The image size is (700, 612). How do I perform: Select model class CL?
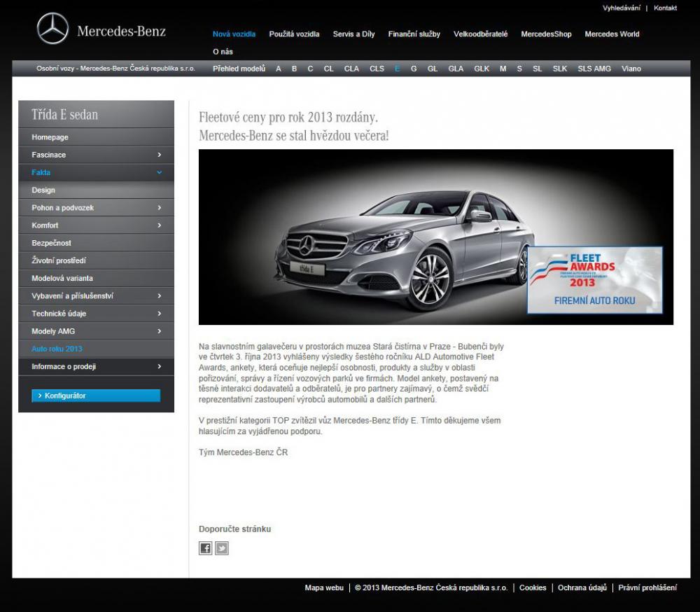328,69
